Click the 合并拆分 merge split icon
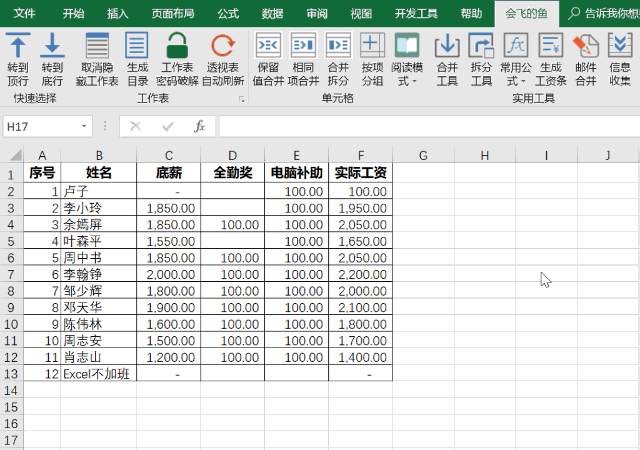The image size is (640, 450). (x=338, y=45)
